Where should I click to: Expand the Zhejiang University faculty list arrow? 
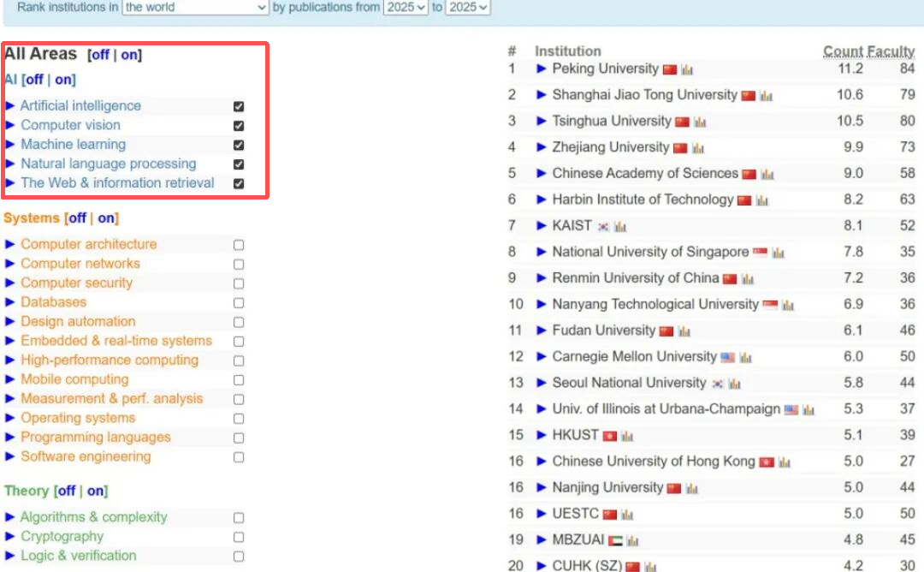(542, 148)
